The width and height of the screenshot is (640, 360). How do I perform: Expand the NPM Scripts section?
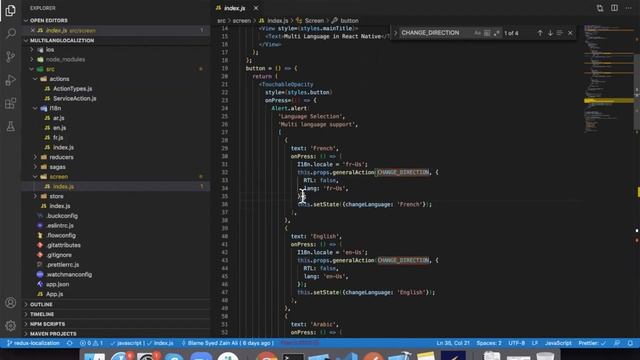(47, 324)
